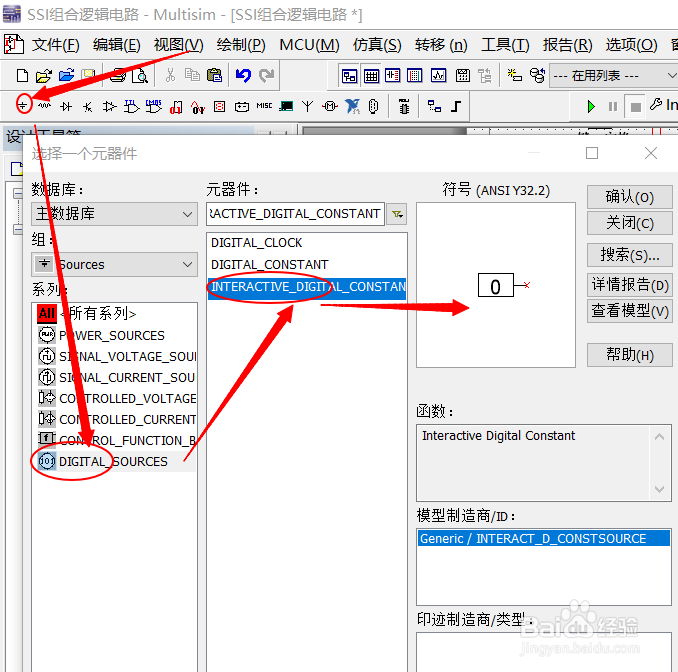Select <所有系列> in family list
678x672 pixels.
coord(117,314)
